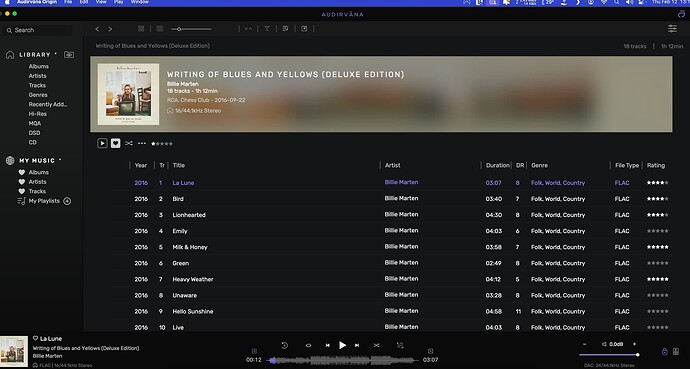This screenshot has height=369, width=690.
Task: Mute via the speaker icon beside 0.0dB
Action: [x=604, y=344]
